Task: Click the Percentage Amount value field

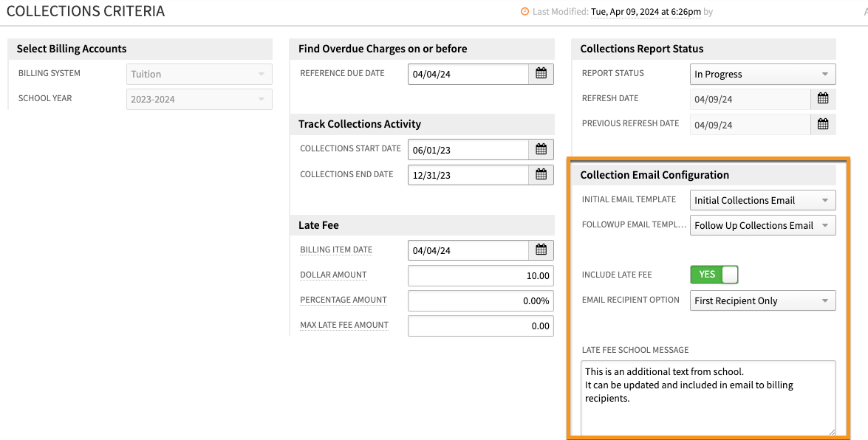Action: (480, 300)
